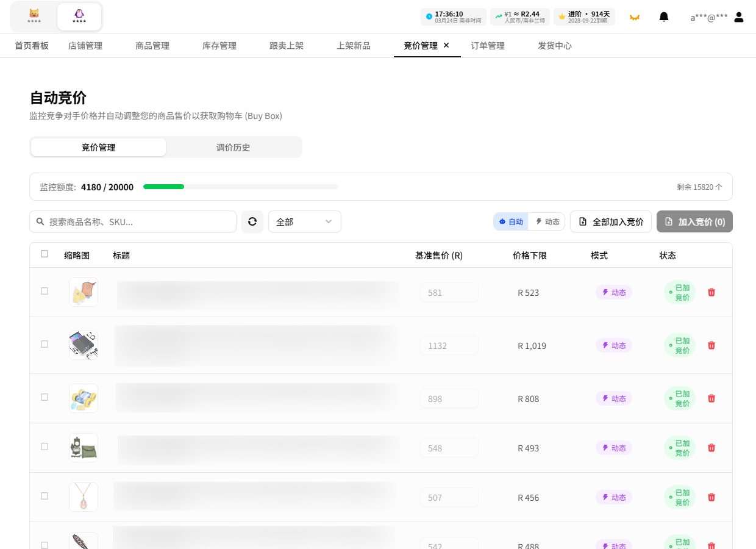
Task: Switch pricing mode to 动态
Action: (x=546, y=221)
